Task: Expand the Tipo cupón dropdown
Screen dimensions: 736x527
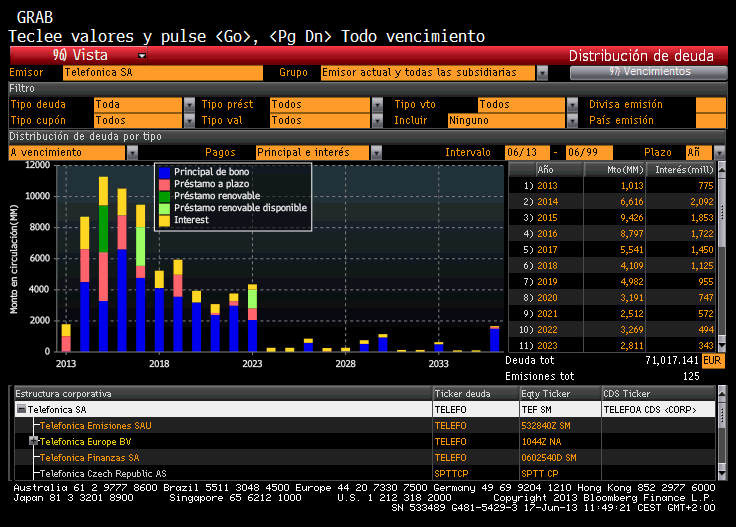Action: tap(189, 120)
